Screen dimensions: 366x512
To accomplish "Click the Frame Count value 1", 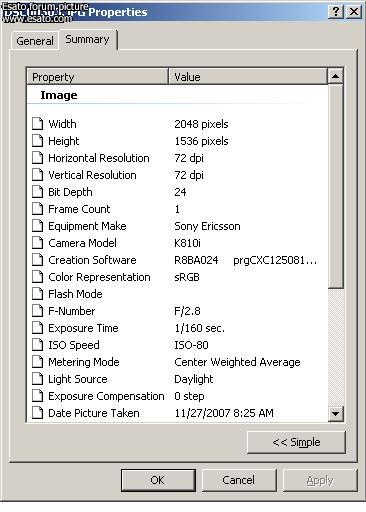I will [x=177, y=209].
